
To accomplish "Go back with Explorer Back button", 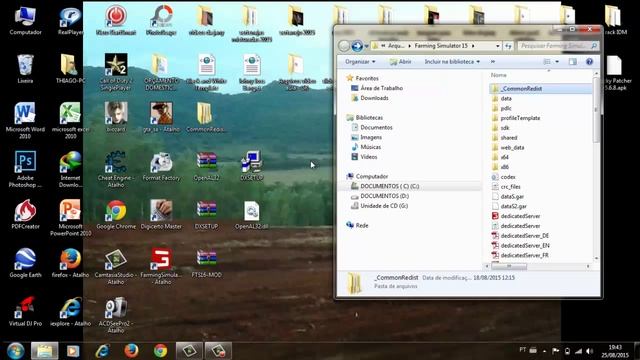I will 344,46.
